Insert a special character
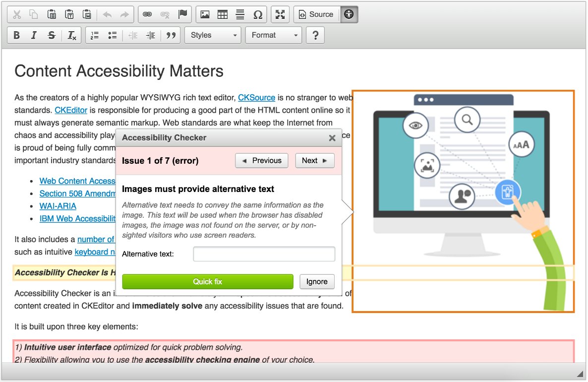 pos(258,14)
